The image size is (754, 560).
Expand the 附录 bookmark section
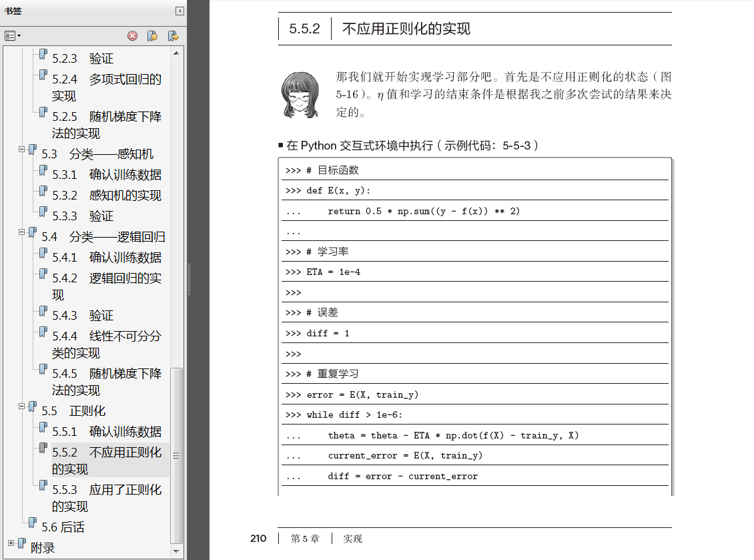(x=11, y=543)
